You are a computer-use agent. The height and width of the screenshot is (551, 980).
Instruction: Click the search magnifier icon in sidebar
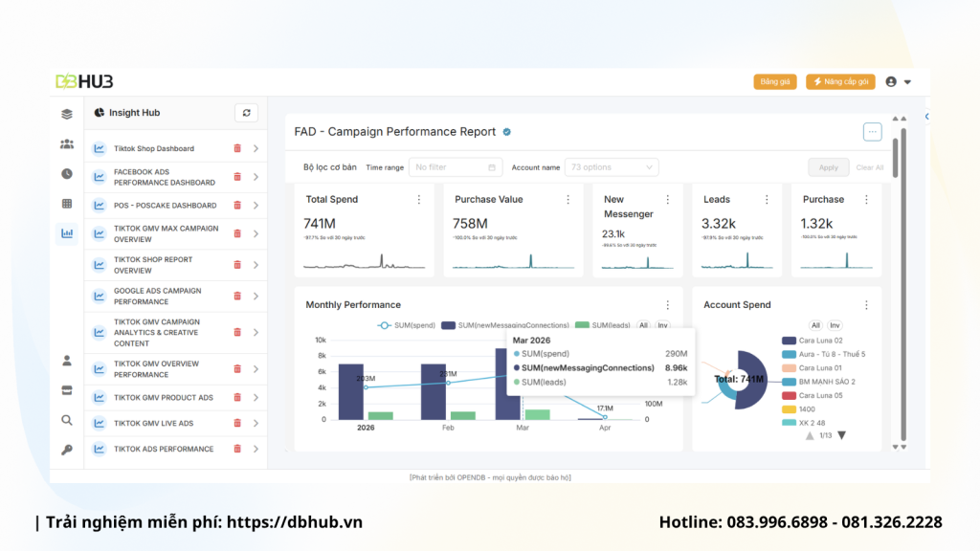67,420
